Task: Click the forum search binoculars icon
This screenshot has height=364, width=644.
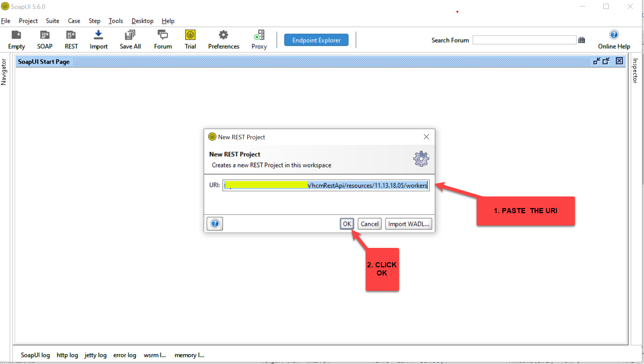Action: 581,40
